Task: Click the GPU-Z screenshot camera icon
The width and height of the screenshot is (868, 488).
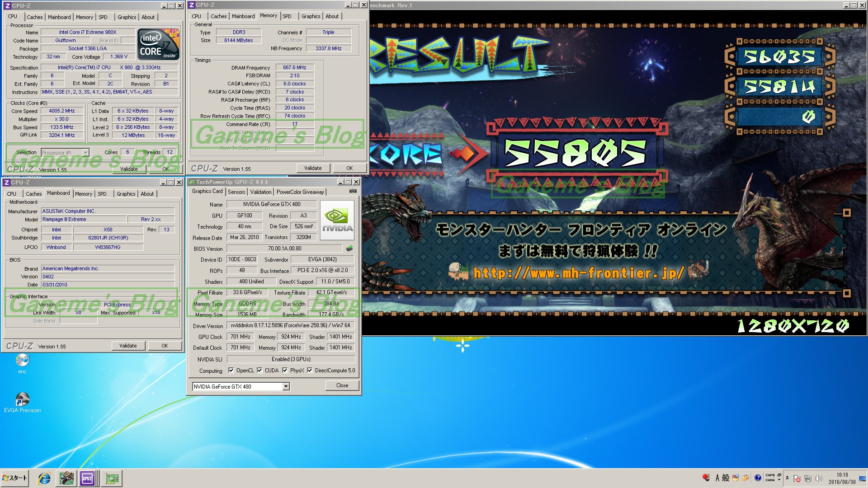Action: [x=353, y=191]
